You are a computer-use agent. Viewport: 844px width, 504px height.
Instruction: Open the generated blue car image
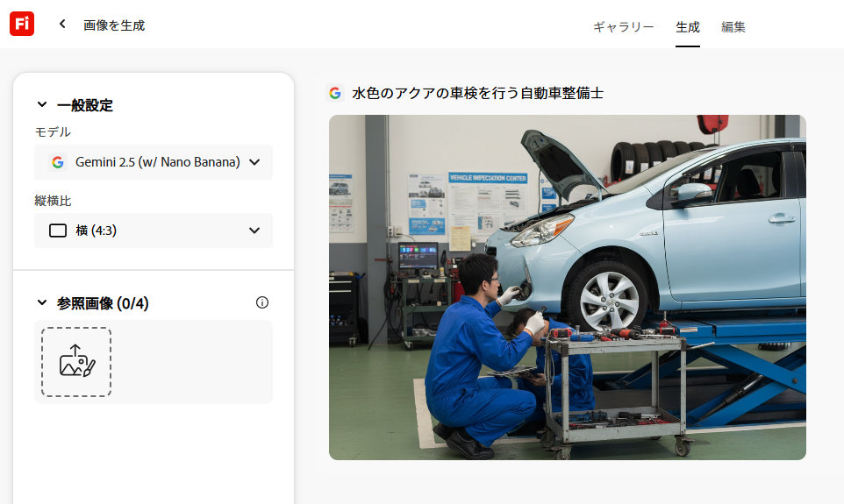(x=567, y=287)
